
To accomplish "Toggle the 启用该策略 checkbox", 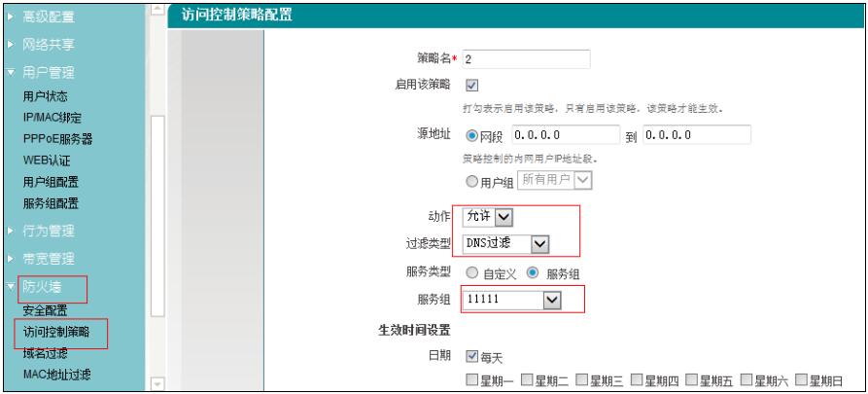I will tap(472, 85).
